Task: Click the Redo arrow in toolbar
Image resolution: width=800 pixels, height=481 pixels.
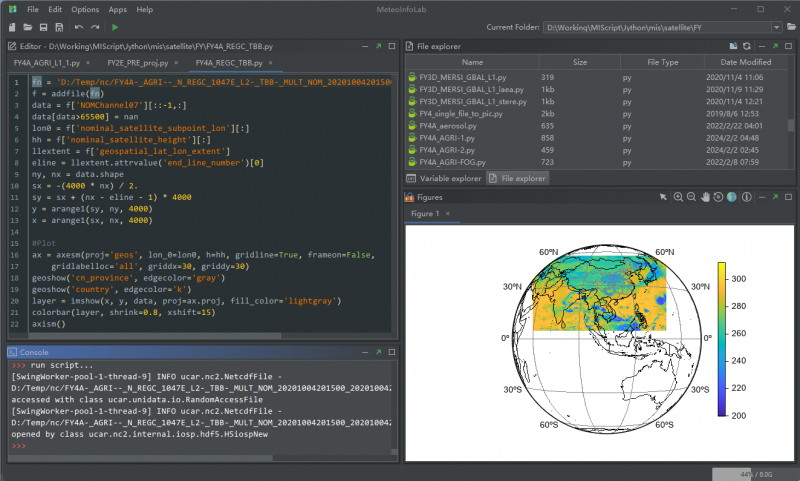Action: [x=94, y=27]
